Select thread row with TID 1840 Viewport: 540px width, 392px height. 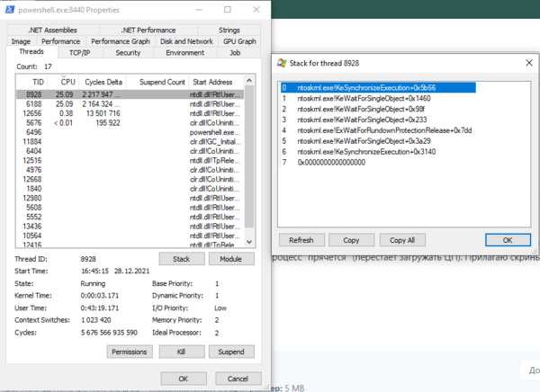(x=130, y=189)
